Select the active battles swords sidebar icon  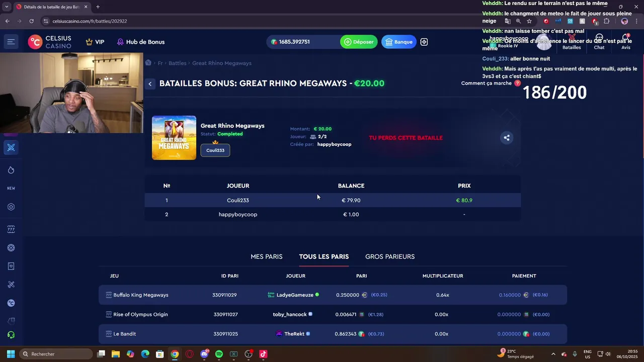tap(11, 147)
